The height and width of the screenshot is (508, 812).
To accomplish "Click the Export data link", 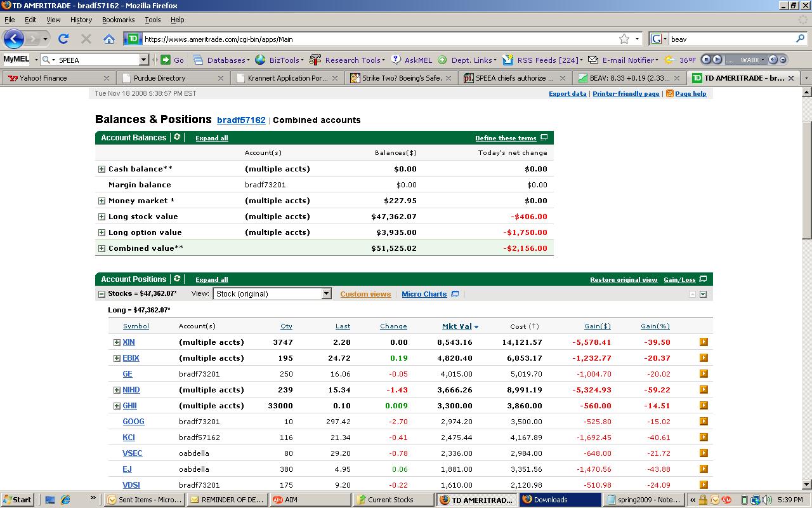I will [x=567, y=93].
